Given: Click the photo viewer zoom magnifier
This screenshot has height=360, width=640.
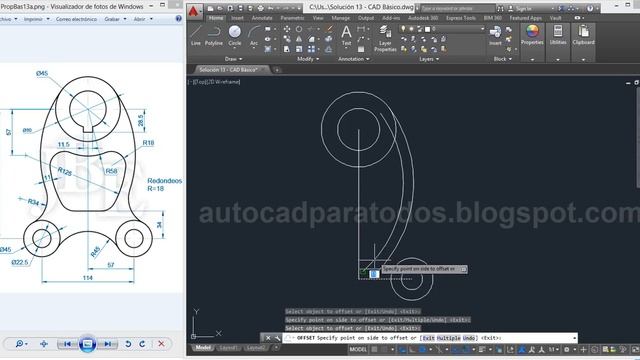Looking at the screenshot, I should tap(19, 344).
